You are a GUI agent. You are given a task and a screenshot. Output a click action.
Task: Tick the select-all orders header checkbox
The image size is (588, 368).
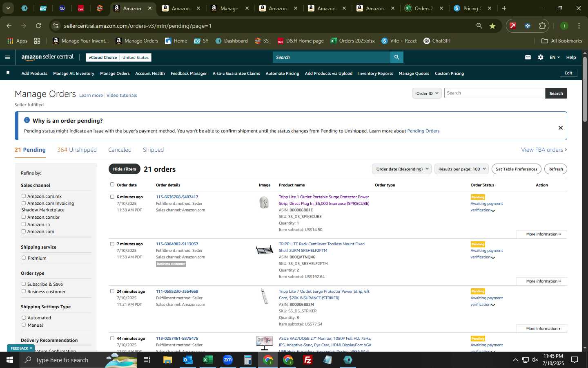tap(112, 184)
